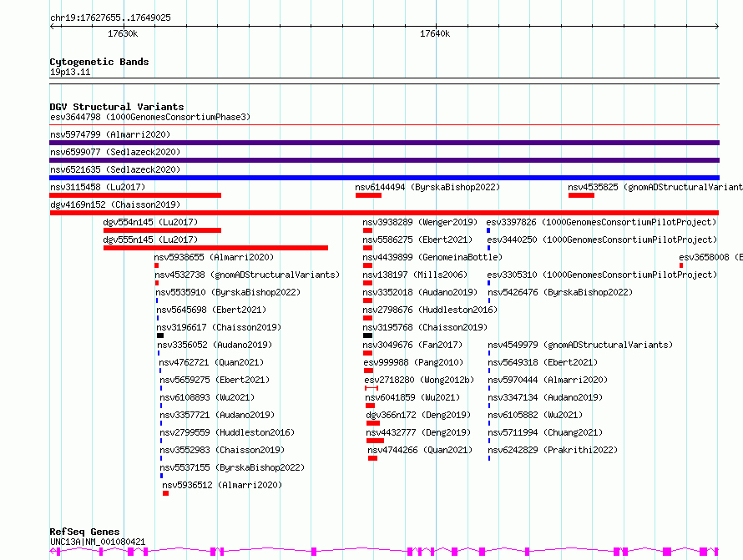The image size is (743, 560).
Task: Click the partially shown esv3658008 label
Action: coord(710,257)
